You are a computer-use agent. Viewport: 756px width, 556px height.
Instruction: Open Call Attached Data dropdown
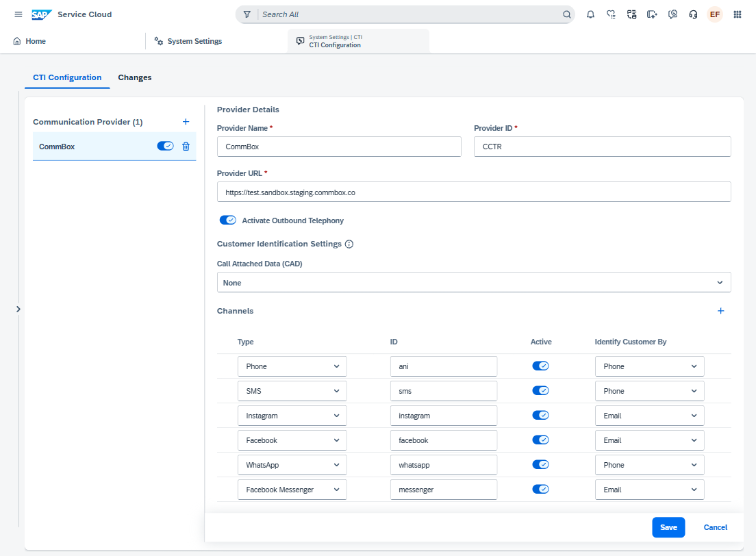pyautogui.click(x=474, y=283)
